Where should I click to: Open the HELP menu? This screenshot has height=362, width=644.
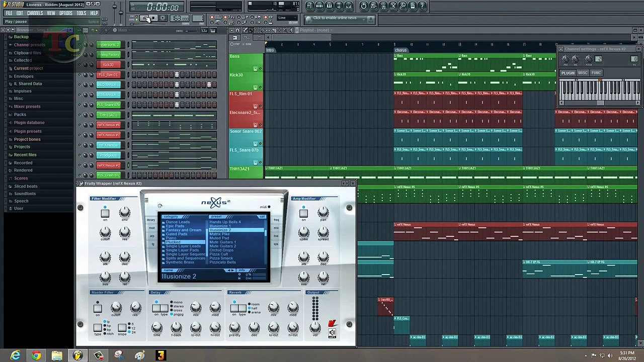pyautogui.click(x=94, y=13)
